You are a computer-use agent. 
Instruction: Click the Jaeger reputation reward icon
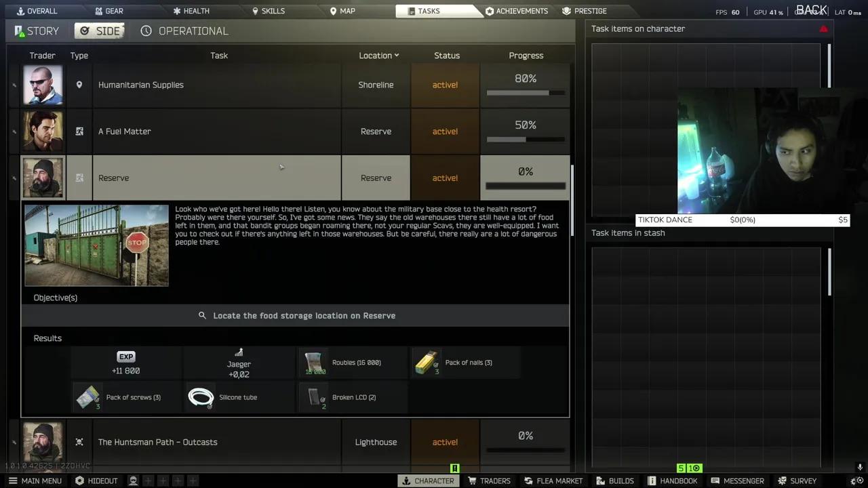[239, 352]
